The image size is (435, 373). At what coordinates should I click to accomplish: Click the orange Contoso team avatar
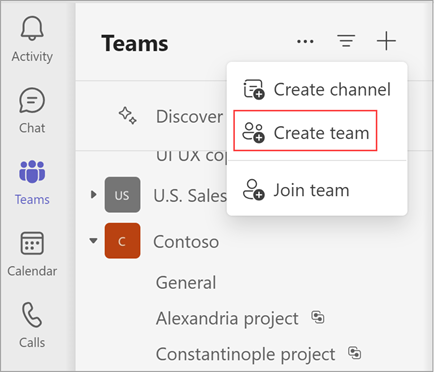122,241
